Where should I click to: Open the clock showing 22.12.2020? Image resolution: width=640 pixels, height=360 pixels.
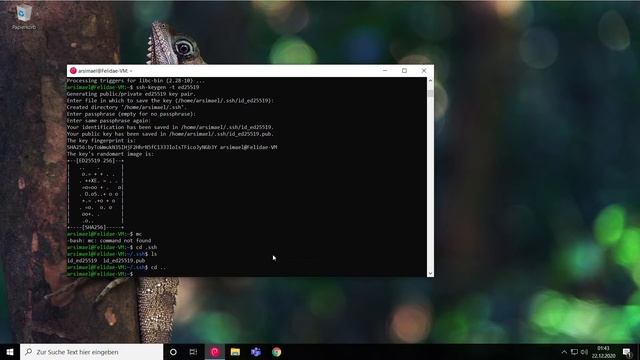(603, 352)
